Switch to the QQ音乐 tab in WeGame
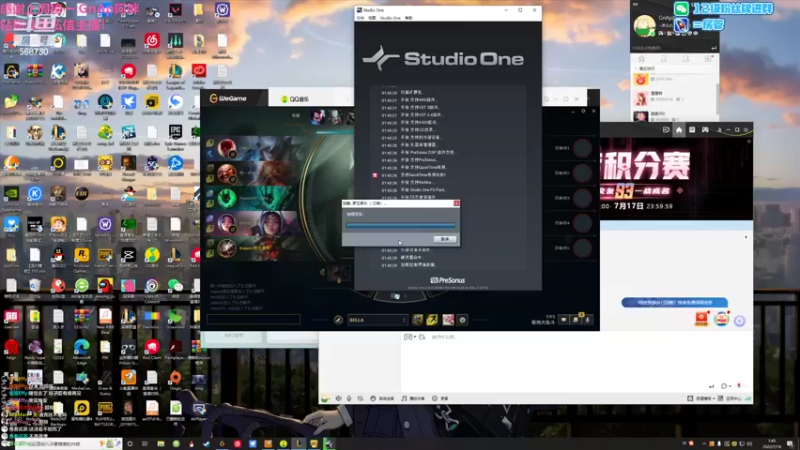Image resolution: width=800 pixels, height=450 pixels. 295,99
